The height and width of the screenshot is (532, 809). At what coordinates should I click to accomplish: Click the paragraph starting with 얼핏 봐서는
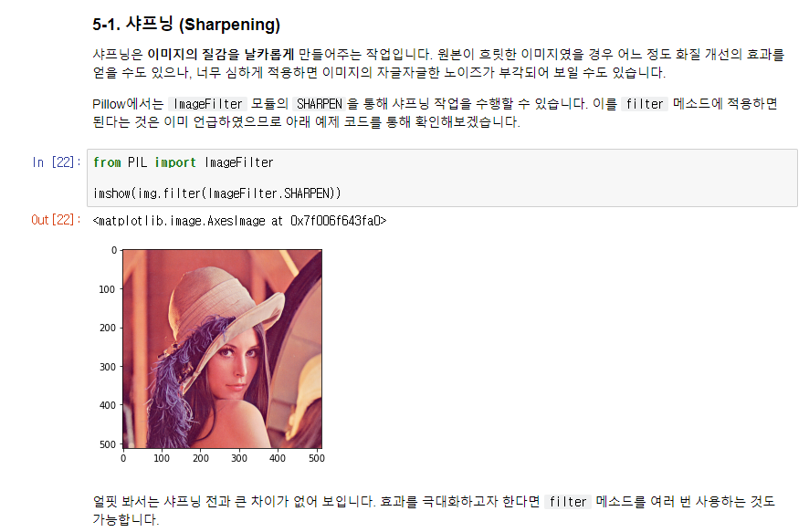(x=434, y=510)
